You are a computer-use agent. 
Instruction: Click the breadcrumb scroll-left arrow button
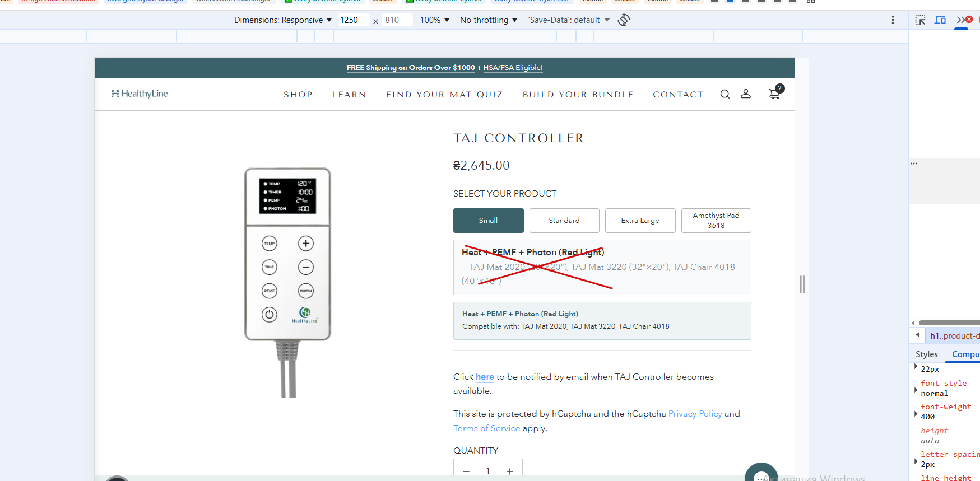pos(917,335)
